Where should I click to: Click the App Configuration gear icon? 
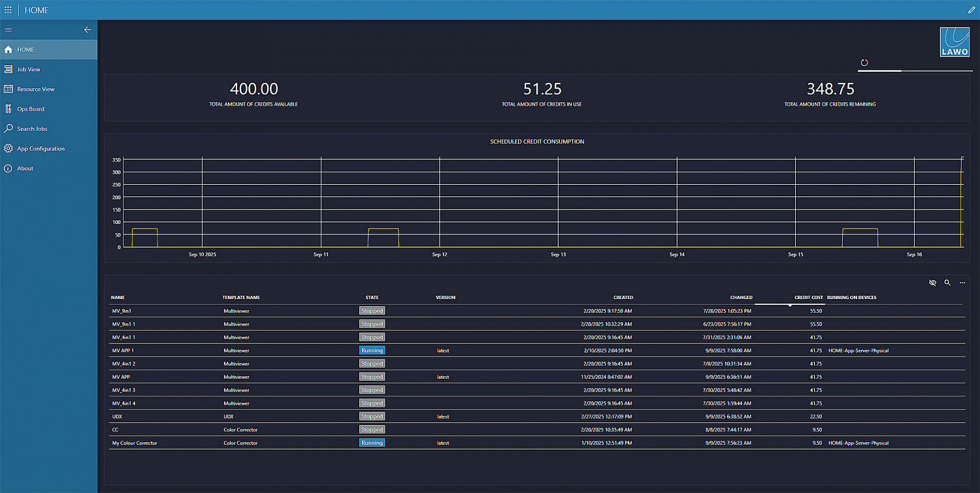coord(8,149)
